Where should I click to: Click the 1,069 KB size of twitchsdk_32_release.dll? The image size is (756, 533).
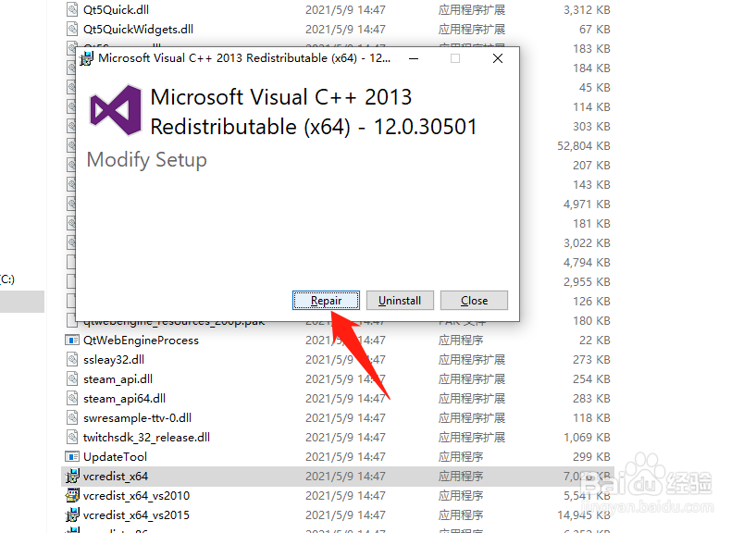pos(587,437)
